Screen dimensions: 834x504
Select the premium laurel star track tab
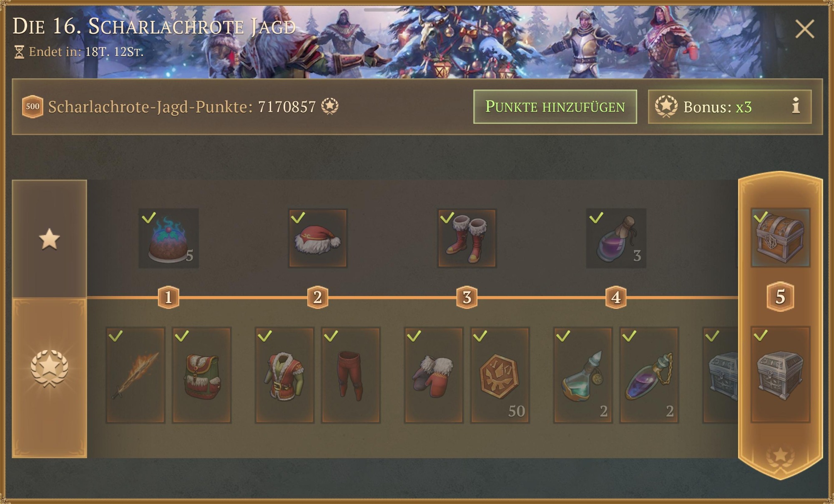(49, 378)
